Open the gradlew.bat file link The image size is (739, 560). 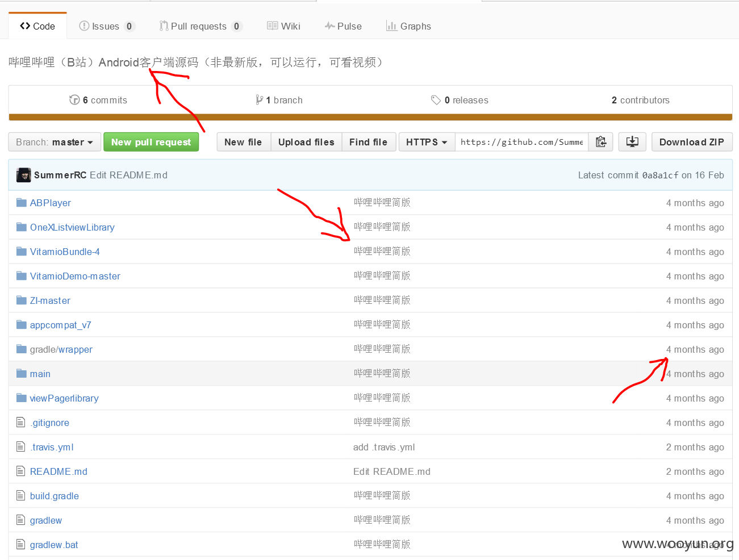coord(54,545)
